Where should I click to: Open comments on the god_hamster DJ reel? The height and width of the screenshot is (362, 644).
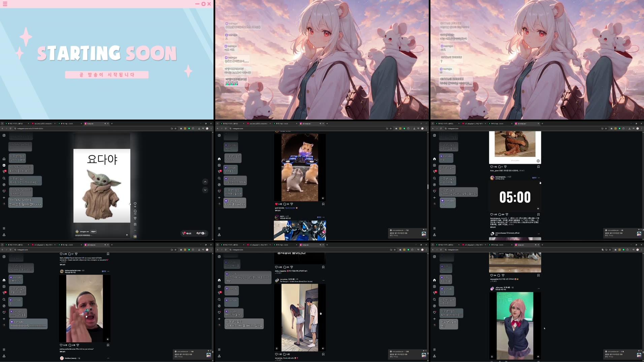285,204
